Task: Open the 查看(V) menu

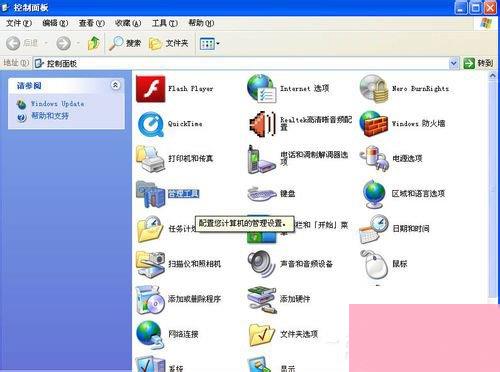Action: [x=91, y=23]
